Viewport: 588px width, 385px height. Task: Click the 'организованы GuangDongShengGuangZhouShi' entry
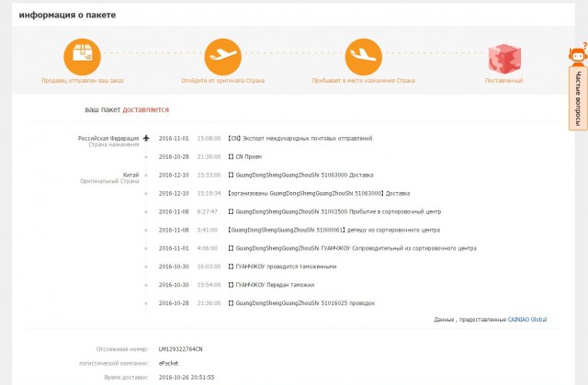click(x=319, y=194)
